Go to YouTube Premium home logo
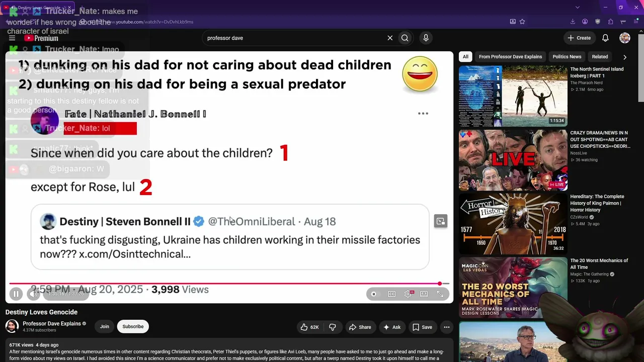 point(41,38)
